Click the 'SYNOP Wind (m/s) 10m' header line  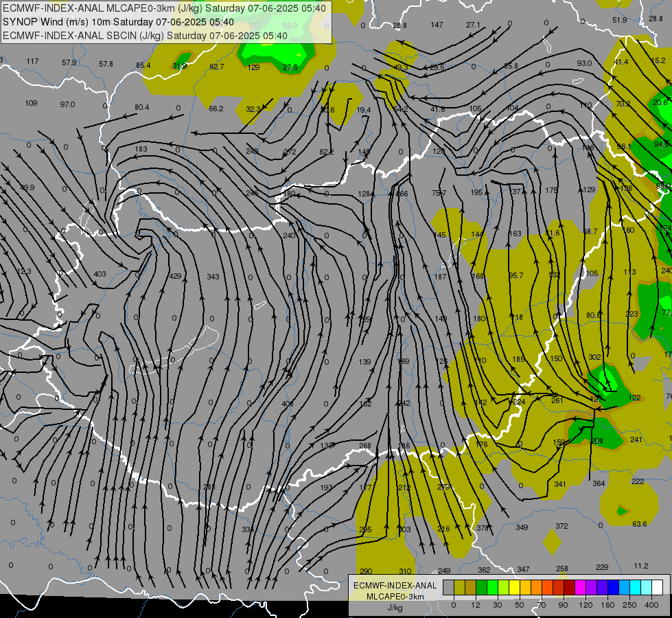(x=118, y=22)
